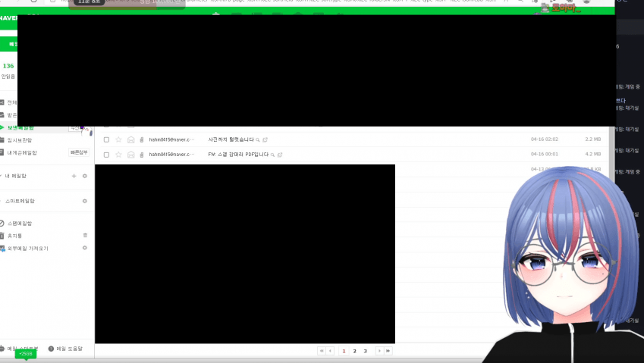The width and height of the screenshot is (644, 363).
Task: Click the envelope read-status icon on the '사진까지 털렸습니다' row
Action: (x=131, y=140)
